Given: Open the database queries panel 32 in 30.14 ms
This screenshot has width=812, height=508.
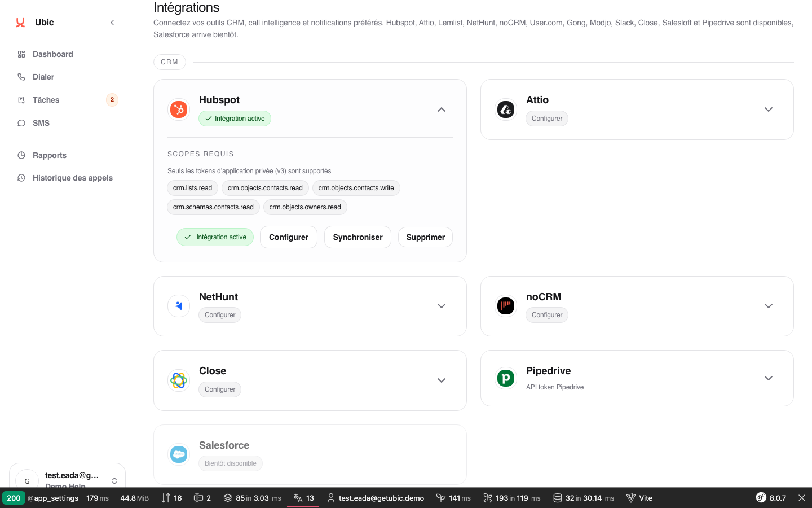Looking at the screenshot, I should click(584, 498).
